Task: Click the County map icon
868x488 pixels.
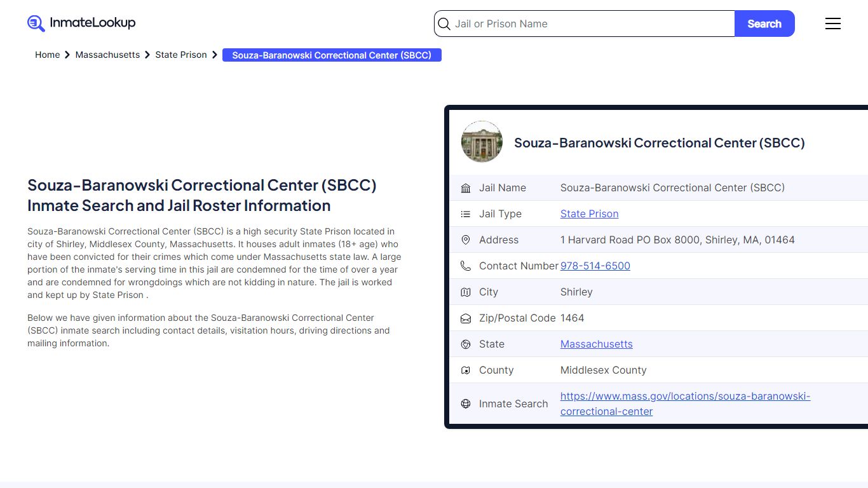Action: click(x=466, y=370)
